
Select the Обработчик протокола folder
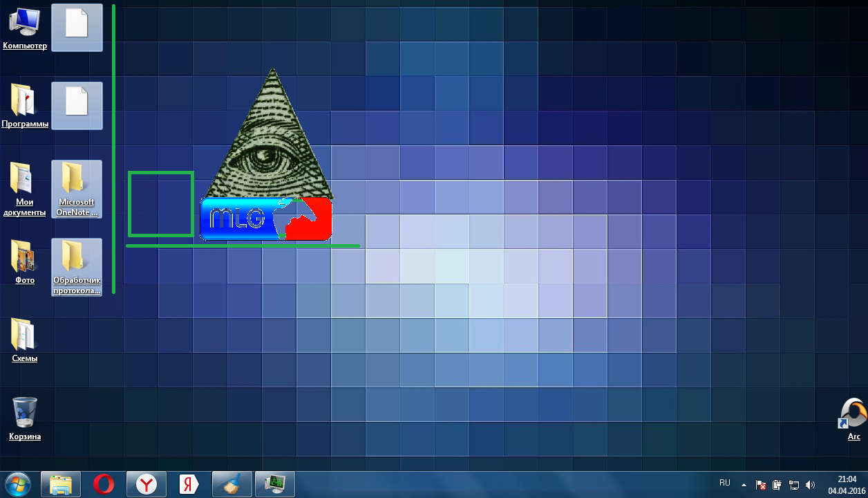77,267
